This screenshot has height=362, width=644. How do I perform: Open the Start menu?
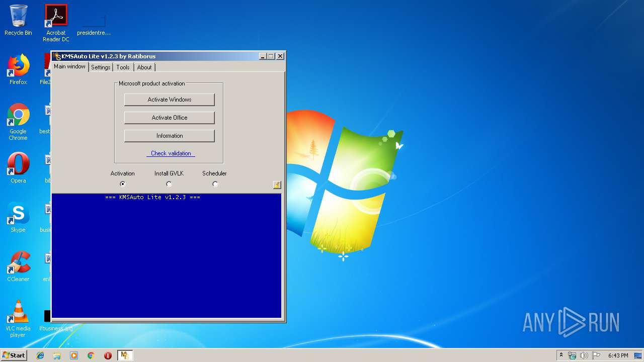tap(14, 355)
